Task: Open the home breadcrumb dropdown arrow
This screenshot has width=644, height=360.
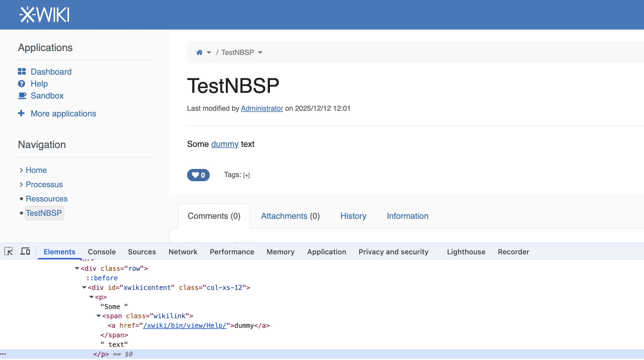Action: pyautogui.click(x=209, y=53)
